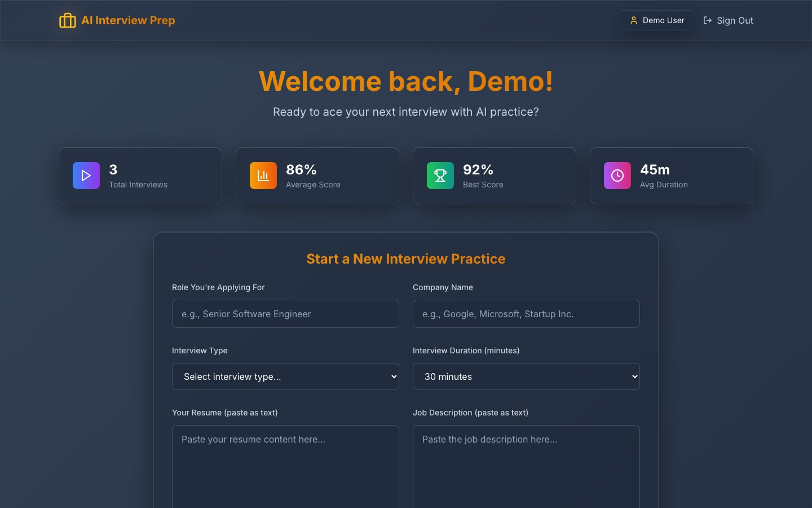Click the Your Resume (paste as text) label

click(x=225, y=413)
